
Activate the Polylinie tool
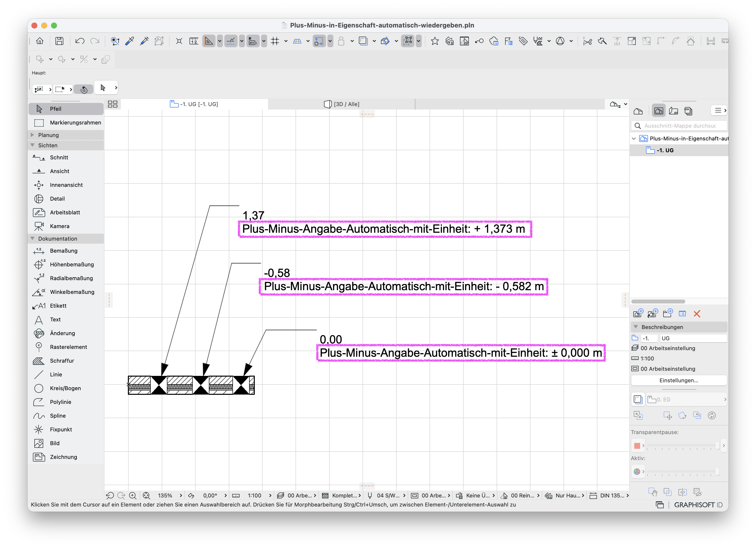(66, 402)
